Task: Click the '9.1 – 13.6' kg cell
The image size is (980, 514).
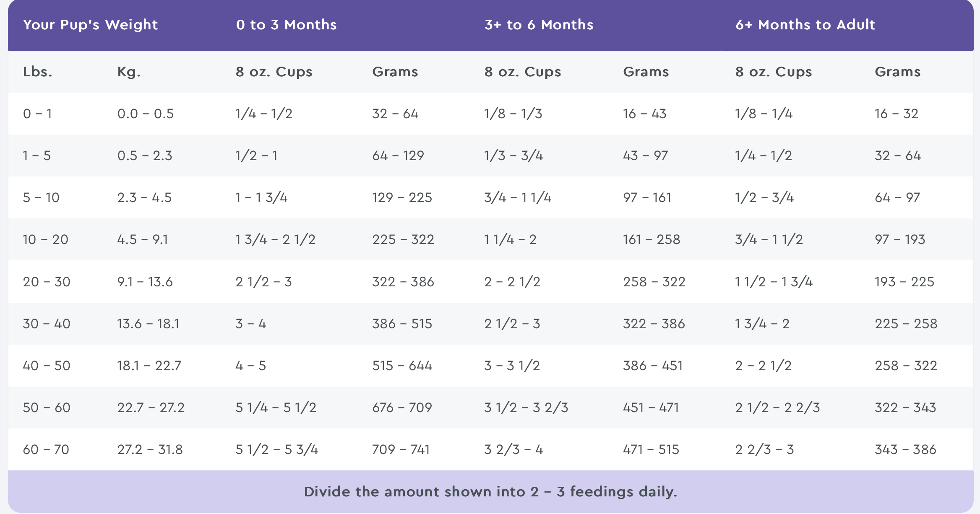Action: pyautogui.click(x=145, y=282)
